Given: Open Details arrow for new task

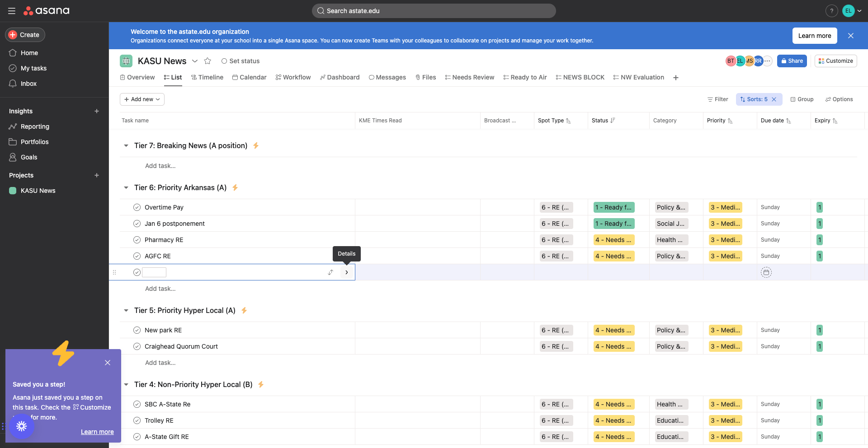Looking at the screenshot, I should (347, 272).
